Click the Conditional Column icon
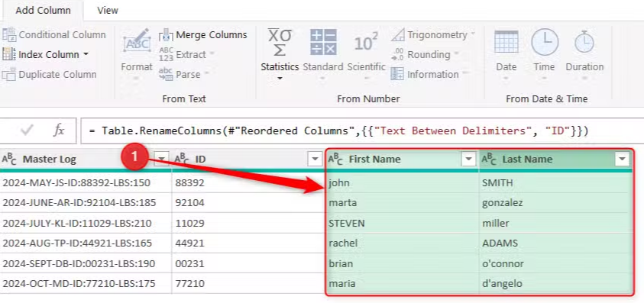644x303 pixels. tap(9, 35)
